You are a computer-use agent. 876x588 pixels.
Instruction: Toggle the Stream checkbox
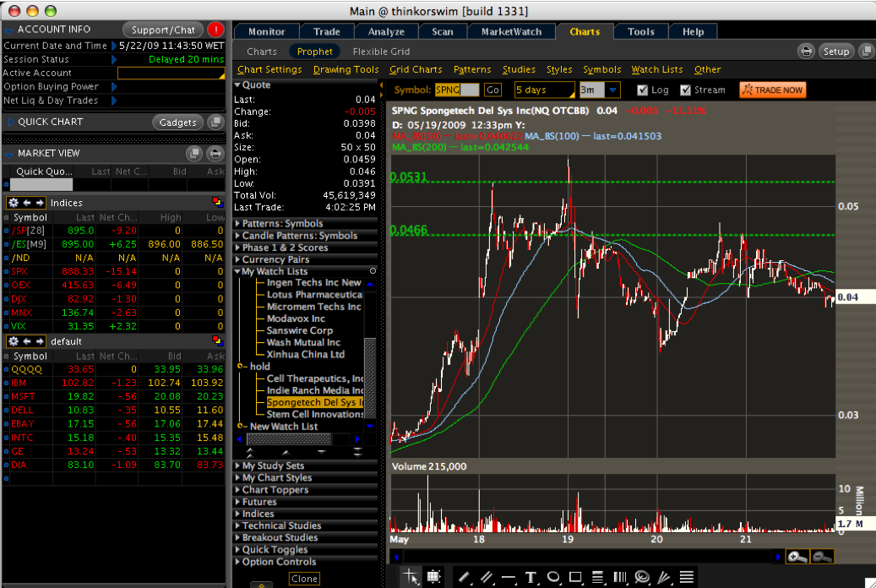[x=685, y=90]
